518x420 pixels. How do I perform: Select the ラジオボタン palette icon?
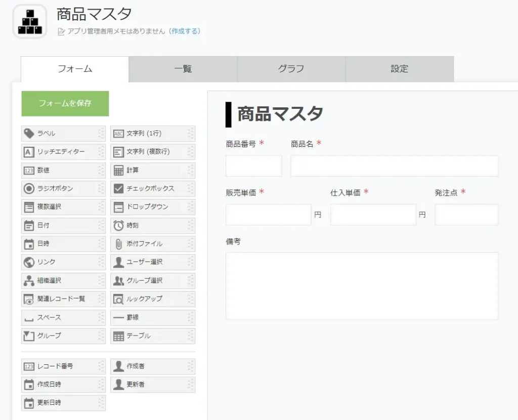tap(29, 189)
